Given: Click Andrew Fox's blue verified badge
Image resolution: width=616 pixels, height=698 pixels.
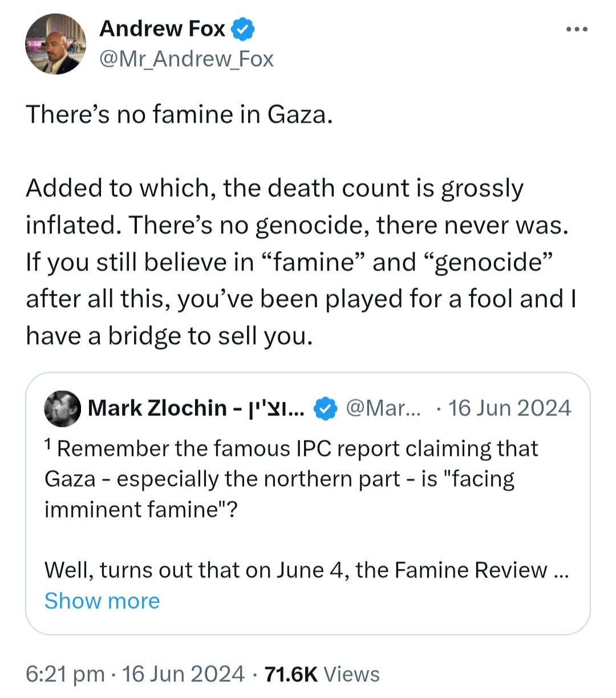Looking at the screenshot, I should [x=242, y=30].
